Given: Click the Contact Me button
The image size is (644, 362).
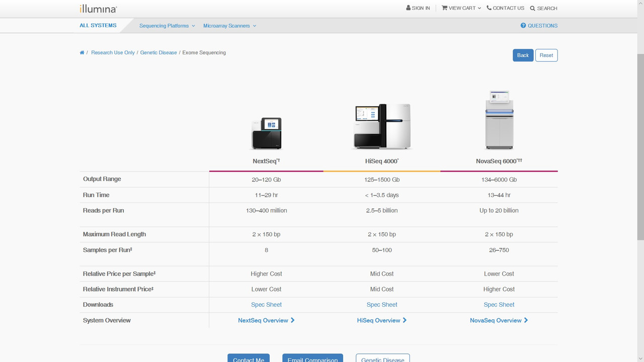Looking at the screenshot, I should 249,359.
